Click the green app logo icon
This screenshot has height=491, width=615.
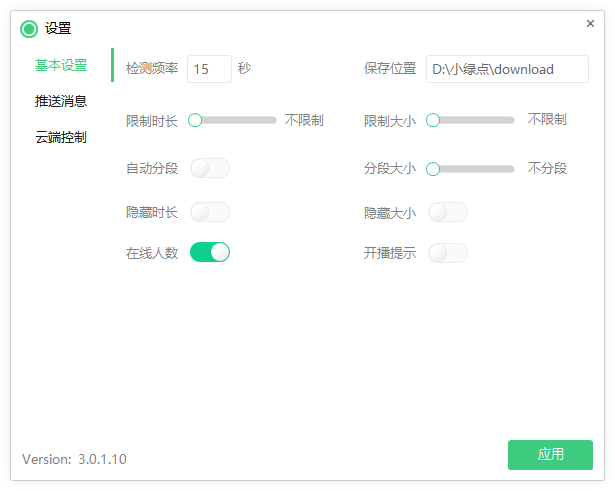pyautogui.click(x=29, y=29)
